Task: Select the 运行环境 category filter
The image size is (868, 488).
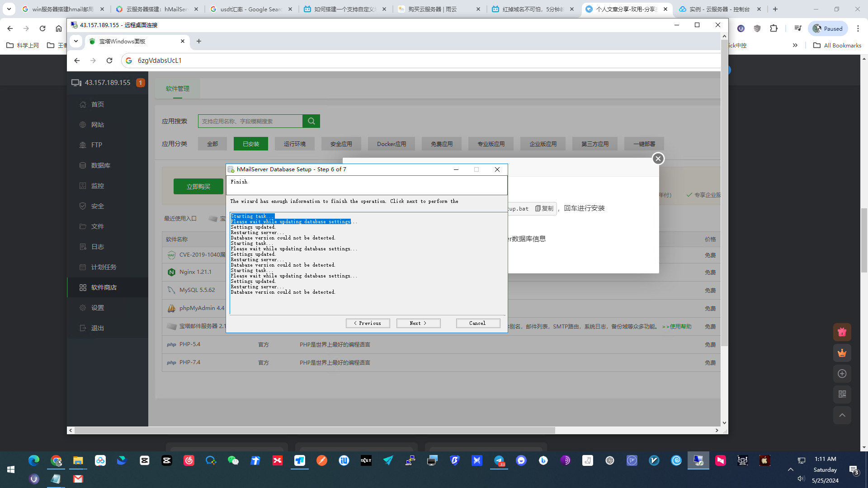Action: (295, 144)
